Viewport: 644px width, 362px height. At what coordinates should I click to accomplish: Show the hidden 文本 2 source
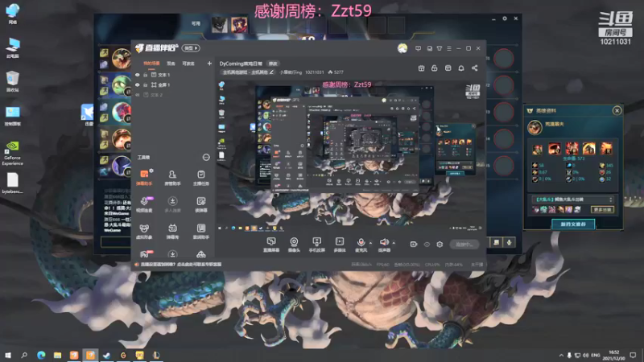(x=138, y=95)
